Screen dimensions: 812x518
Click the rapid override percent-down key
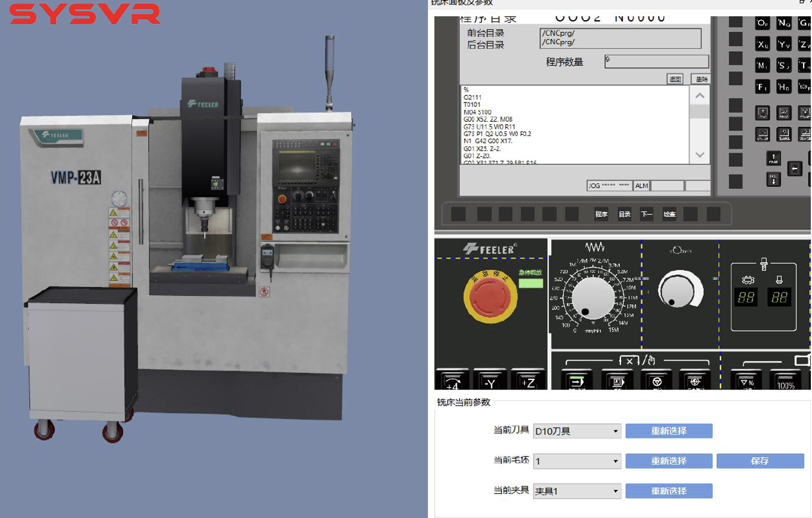tap(747, 380)
